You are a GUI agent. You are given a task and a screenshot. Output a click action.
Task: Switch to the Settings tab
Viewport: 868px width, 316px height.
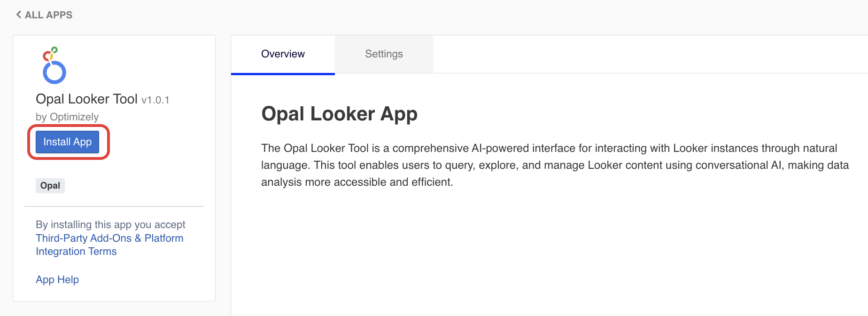tap(384, 54)
